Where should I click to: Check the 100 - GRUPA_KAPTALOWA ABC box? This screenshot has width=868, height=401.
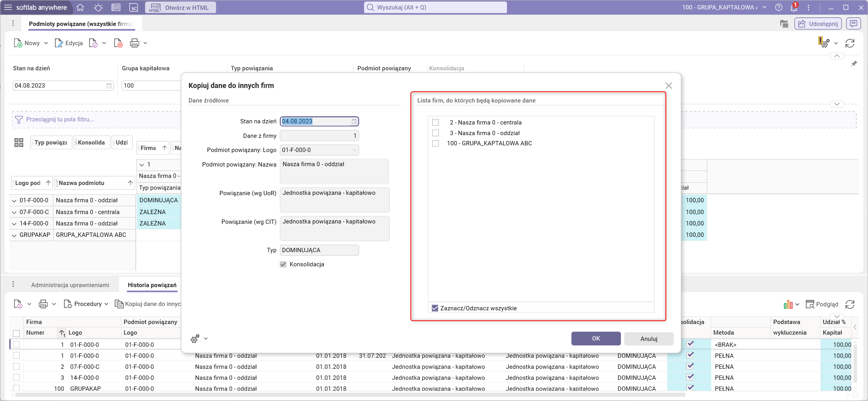tap(435, 143)
